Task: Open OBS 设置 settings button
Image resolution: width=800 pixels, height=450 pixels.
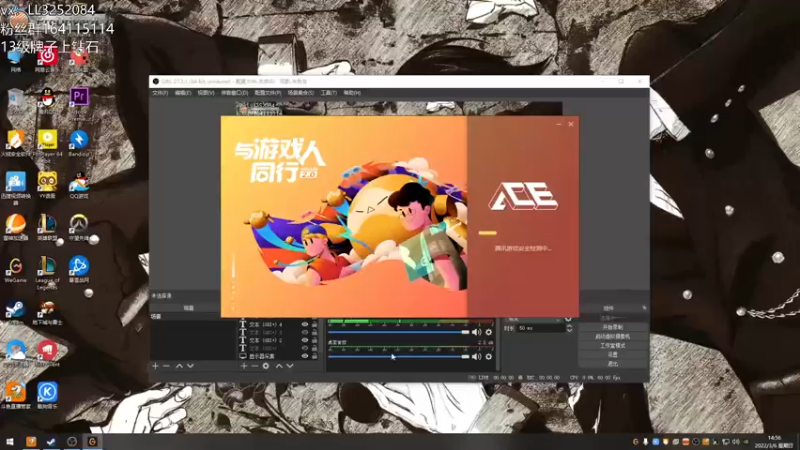Action: click(613, 355)
